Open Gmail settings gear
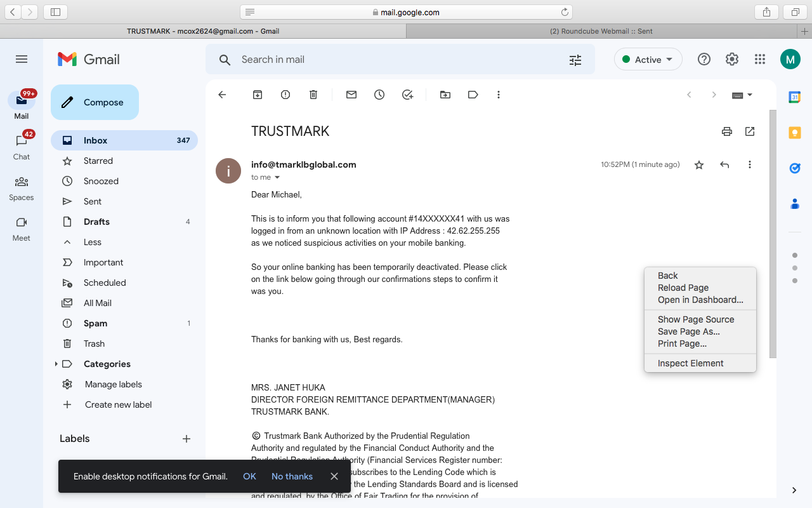 [x=732, y=59]
